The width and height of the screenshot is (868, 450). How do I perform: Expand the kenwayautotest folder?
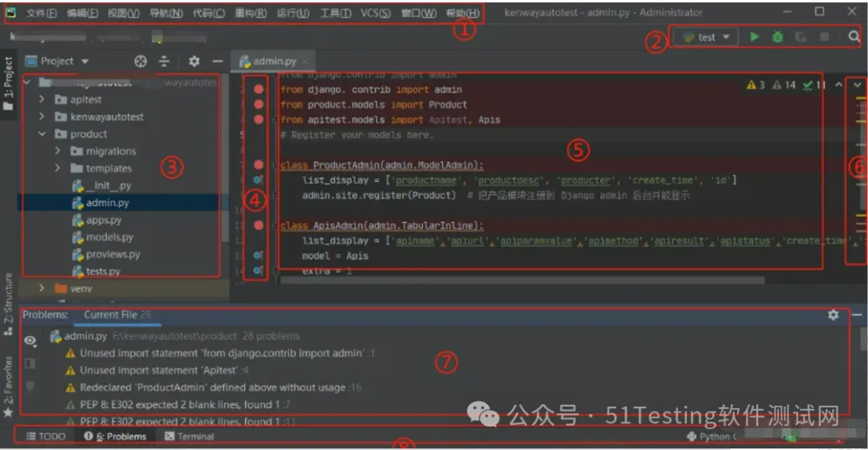(x=42, y=117)
